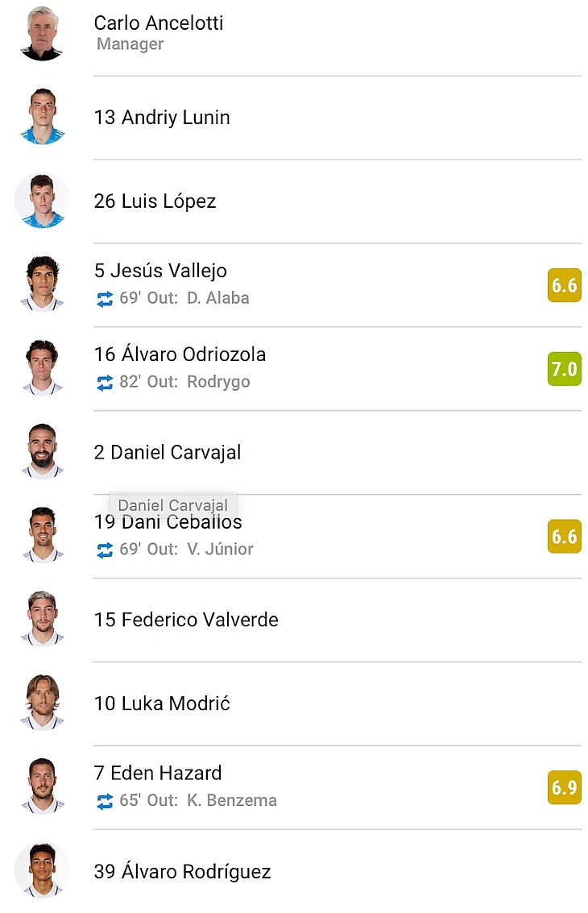Click substitution arrows icon under Eden Hazard
Screen dimensions: 588x913
pos(105,802)
